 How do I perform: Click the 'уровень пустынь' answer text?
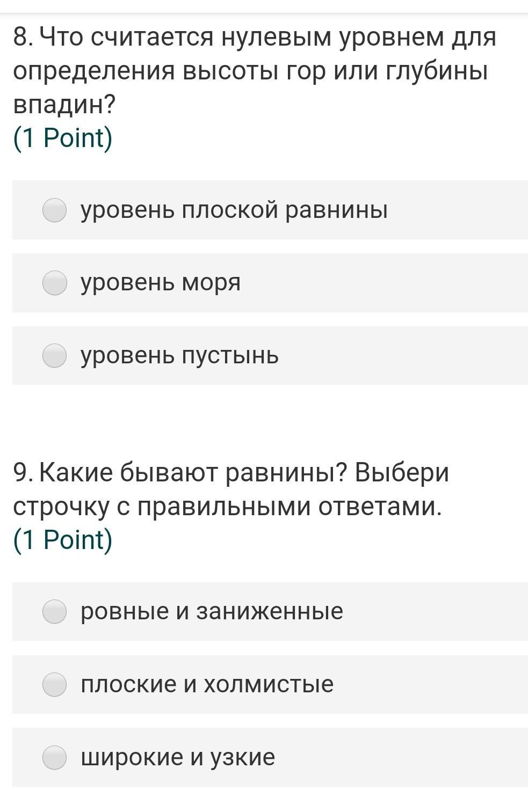[179, 356]
